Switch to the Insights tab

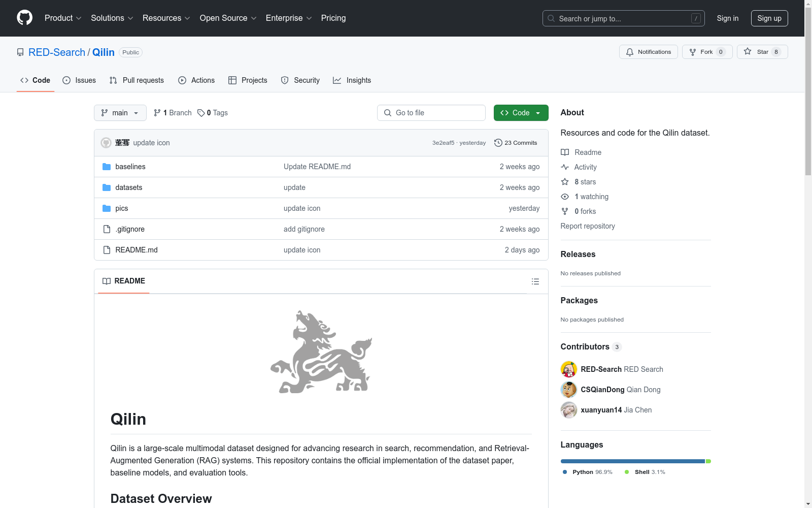[x=352, y=80]
